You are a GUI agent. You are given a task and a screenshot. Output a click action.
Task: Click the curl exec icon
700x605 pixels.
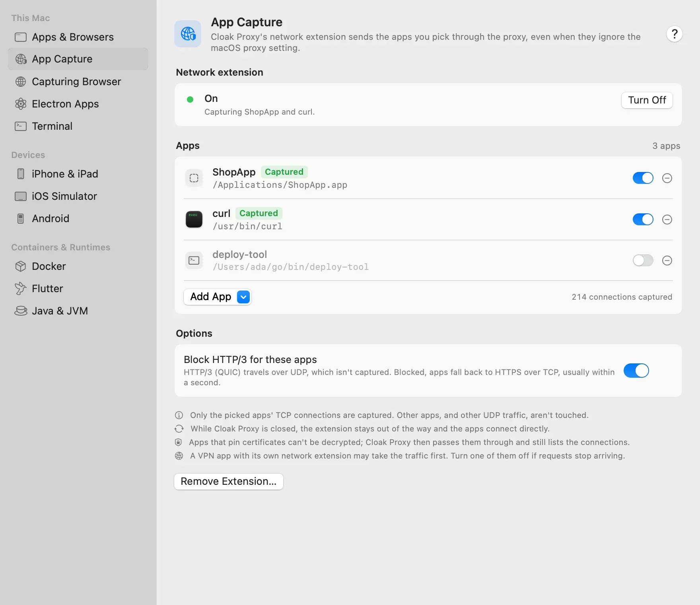[x=194, y=219]
